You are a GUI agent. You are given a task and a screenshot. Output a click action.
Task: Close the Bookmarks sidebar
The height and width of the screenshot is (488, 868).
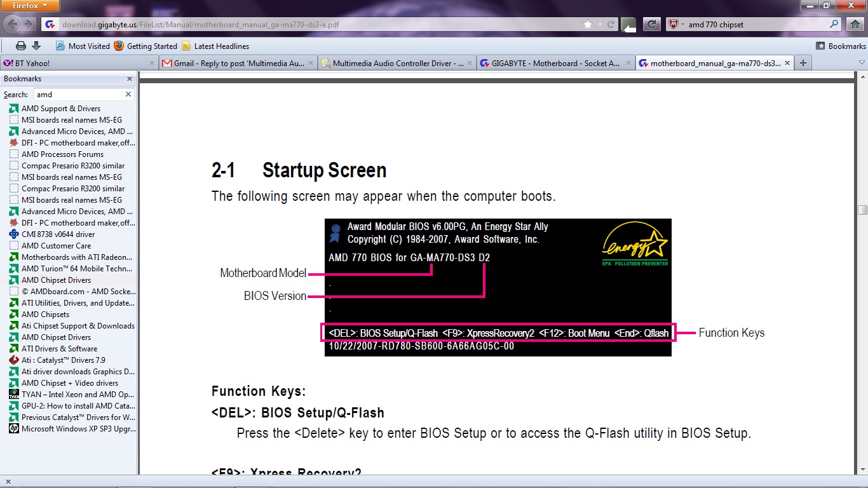click(130, 79)
